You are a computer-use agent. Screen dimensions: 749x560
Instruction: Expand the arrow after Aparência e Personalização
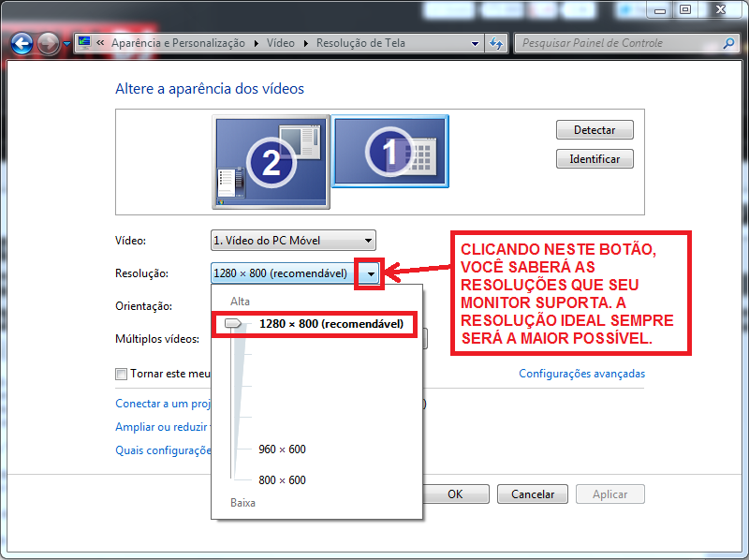click(x=256, y=43)
